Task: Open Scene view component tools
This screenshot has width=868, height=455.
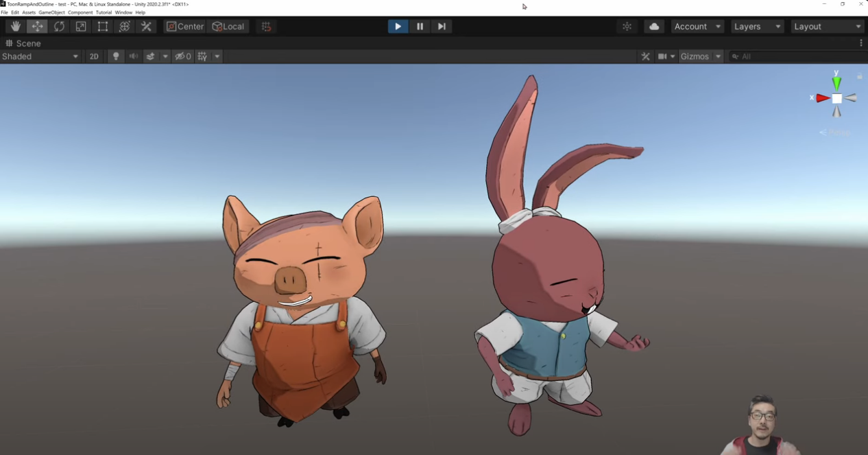Action: 645,56
